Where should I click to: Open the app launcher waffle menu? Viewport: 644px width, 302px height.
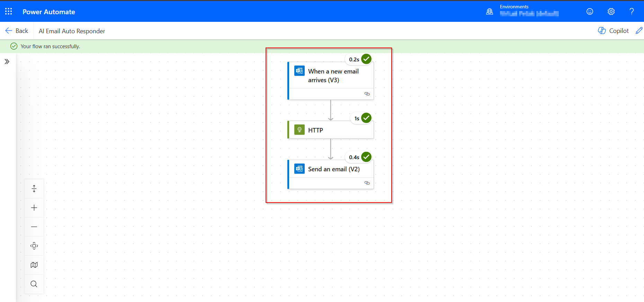tap(9, 11)
